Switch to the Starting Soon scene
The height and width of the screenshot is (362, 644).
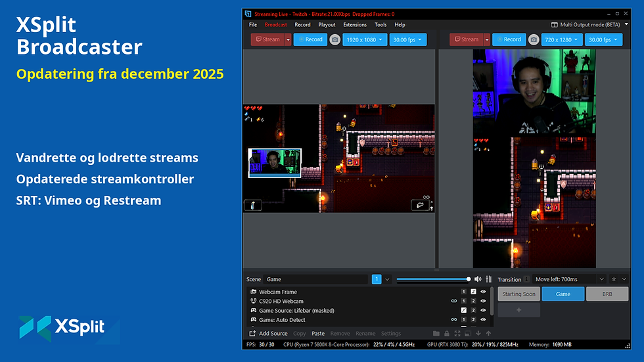pyautogui.click(x=518, y=294)
